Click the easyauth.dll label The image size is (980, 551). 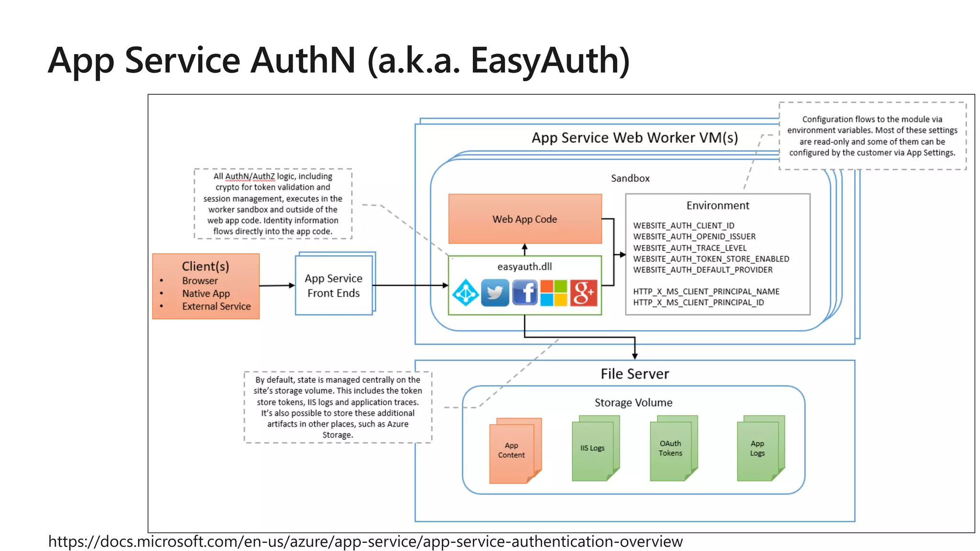tap(524, 267)
